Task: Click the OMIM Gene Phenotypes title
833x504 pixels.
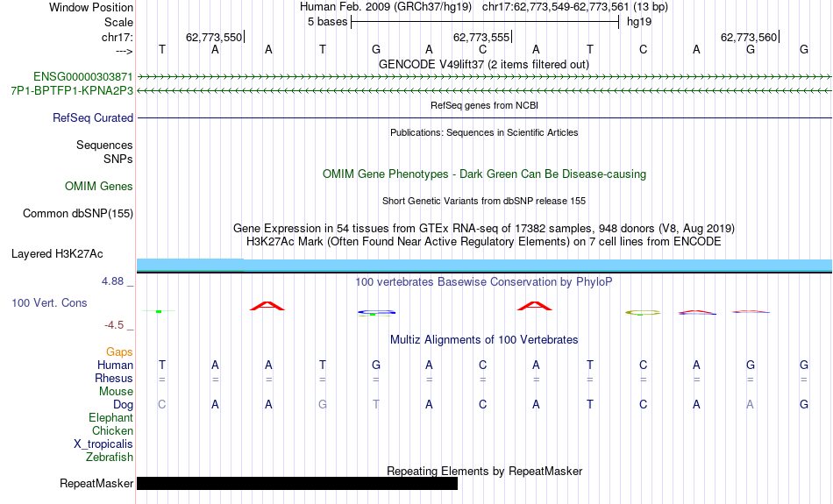Action: pyautogui.click(x=485, y=174)
